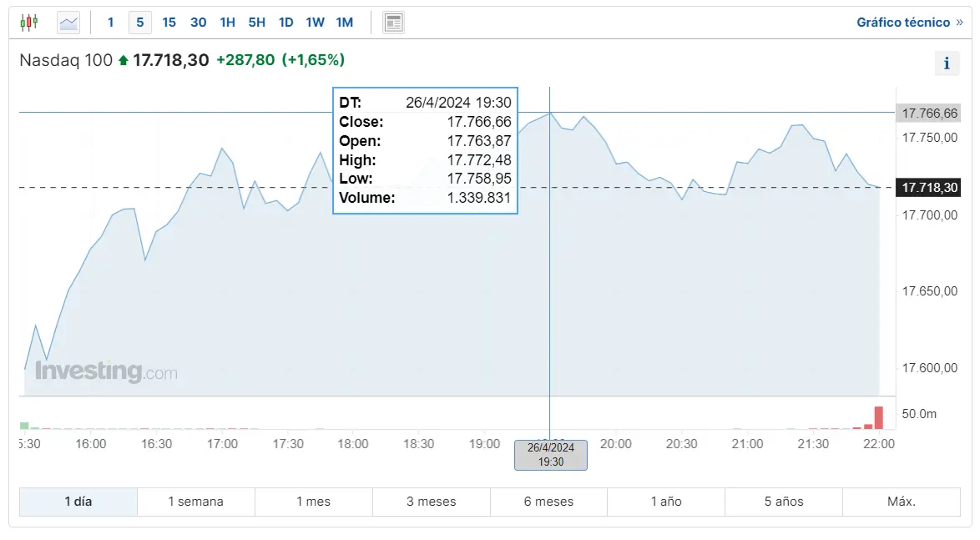
Task: Enable the 30-minute interval
Action: 198,23
